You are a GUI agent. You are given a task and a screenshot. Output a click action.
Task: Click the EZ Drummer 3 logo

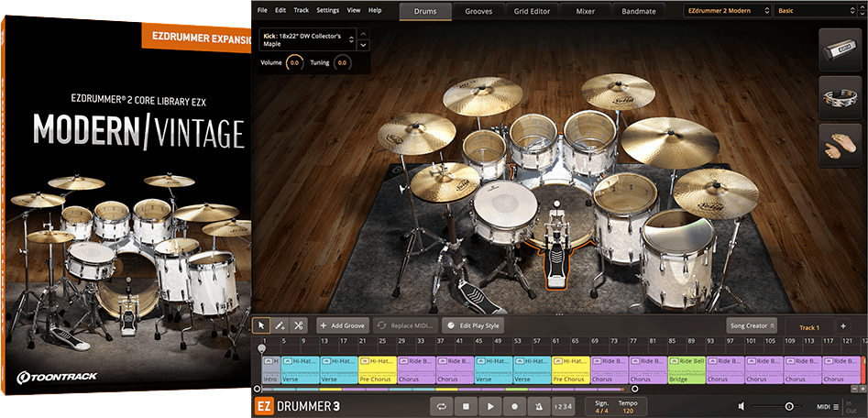[x=297, y=406]
